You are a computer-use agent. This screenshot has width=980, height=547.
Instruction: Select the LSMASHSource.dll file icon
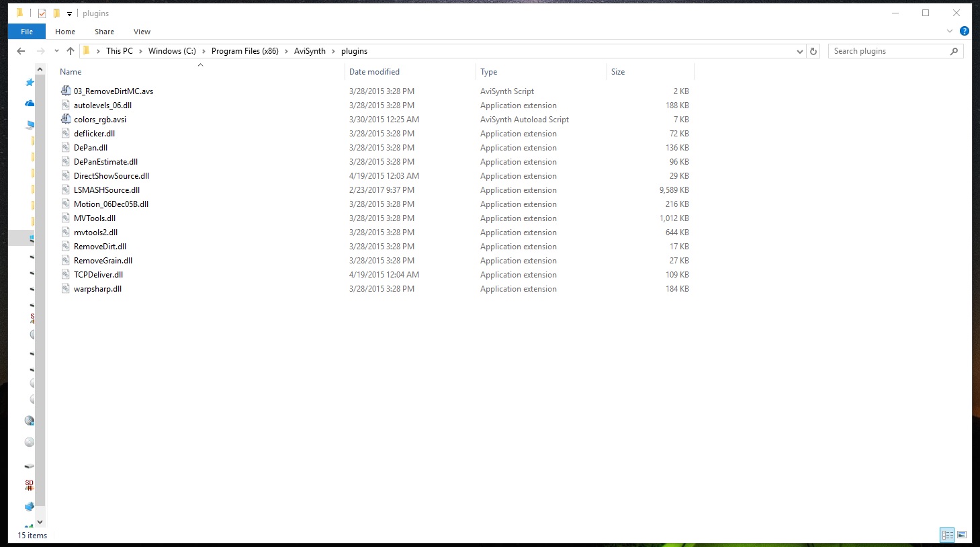pyautogui.click(x=66, y=190)
